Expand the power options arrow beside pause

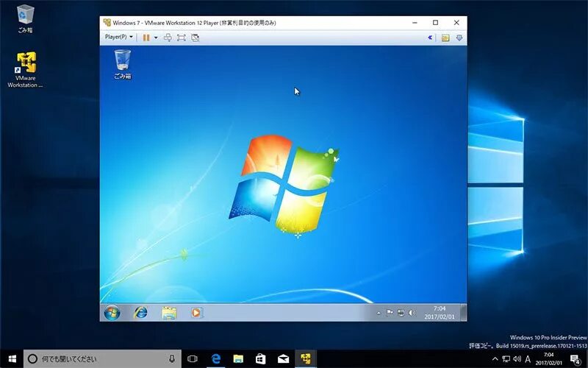point(156,38)
